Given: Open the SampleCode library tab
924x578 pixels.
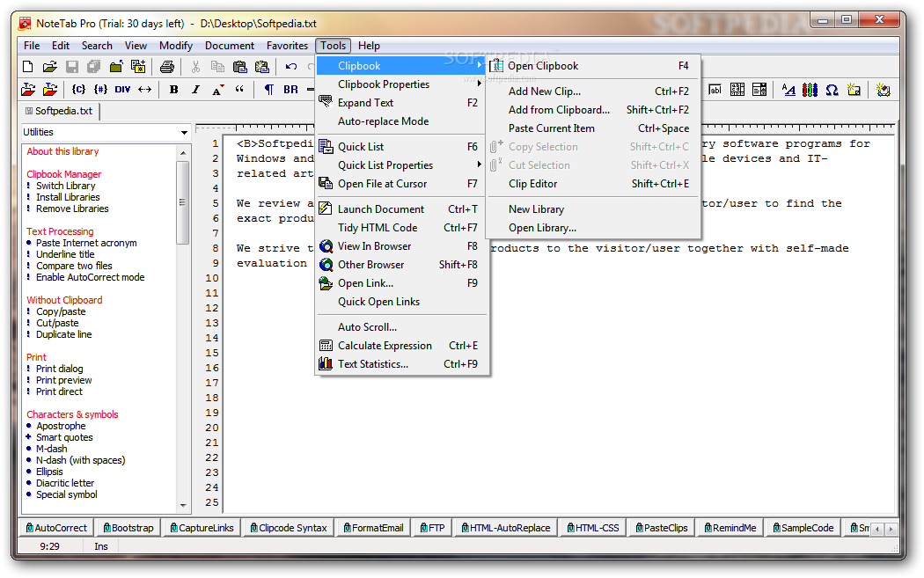Looking at the screenshot, I should (x=803, y=528).
